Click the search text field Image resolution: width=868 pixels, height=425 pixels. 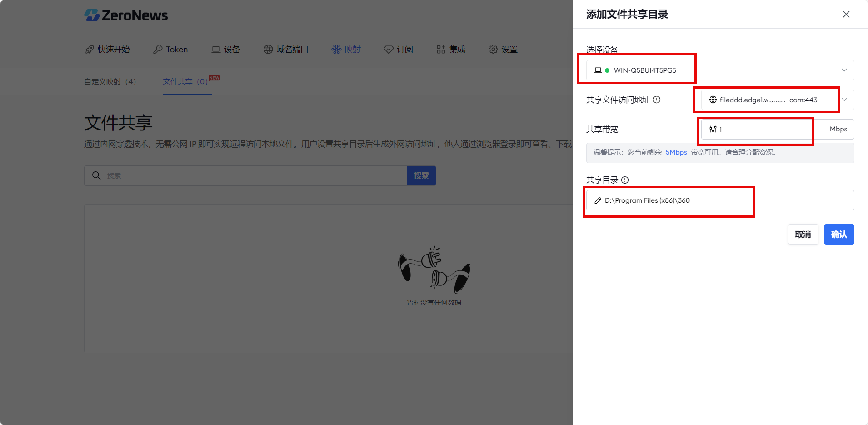tap(245, 175)
